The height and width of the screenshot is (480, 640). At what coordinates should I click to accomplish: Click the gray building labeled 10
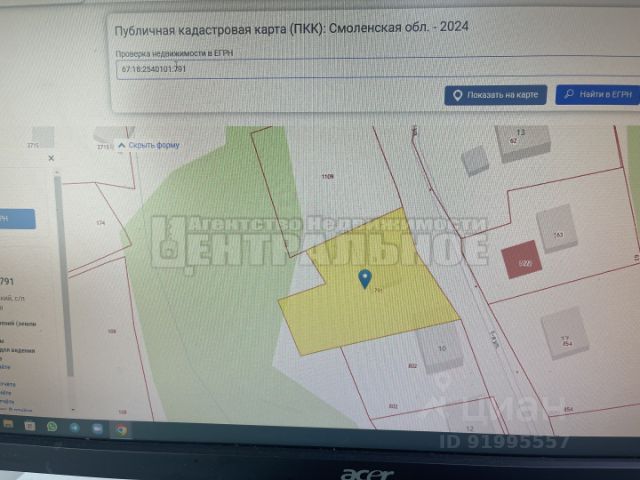point(440,349)
